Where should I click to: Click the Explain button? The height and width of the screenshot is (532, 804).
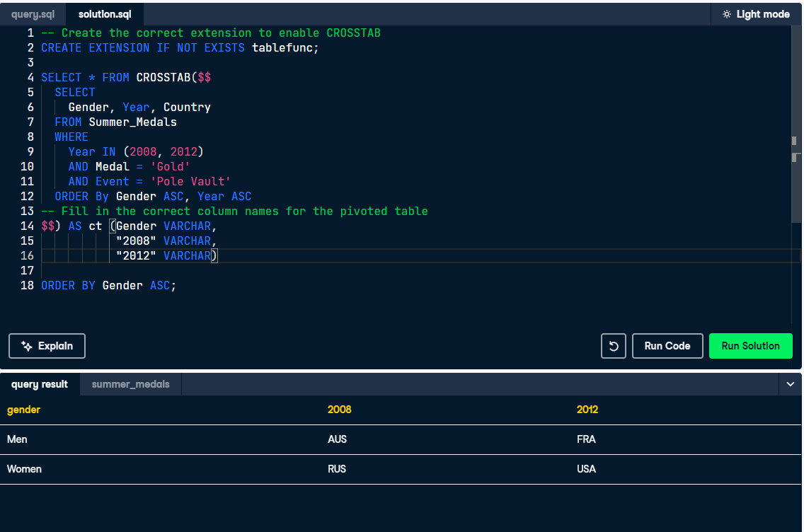coord(47,346)
